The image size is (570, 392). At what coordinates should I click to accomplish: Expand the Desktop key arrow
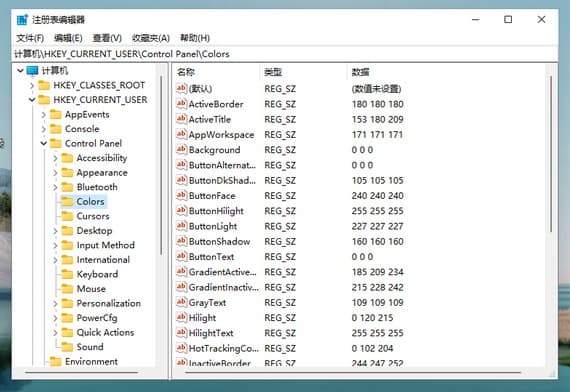[55, 231]
